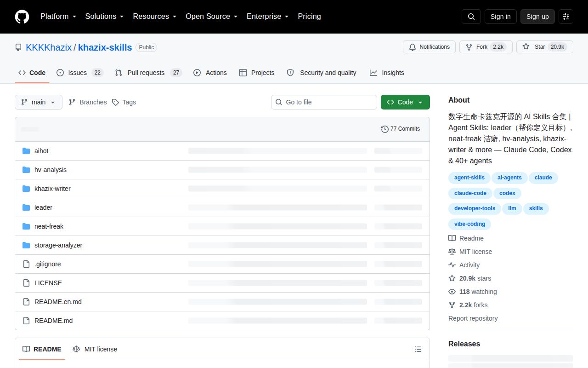The image size is (588, 368).
Task: Select the codex topic tag
Action: (x=507, y=193)
